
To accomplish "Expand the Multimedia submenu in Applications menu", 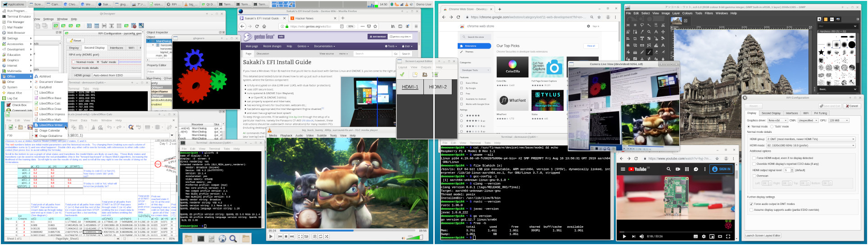I will (x=17, y=71).
